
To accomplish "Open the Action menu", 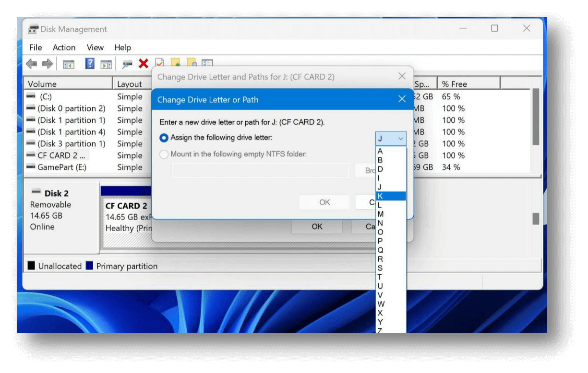I will [x=64, y=47].
